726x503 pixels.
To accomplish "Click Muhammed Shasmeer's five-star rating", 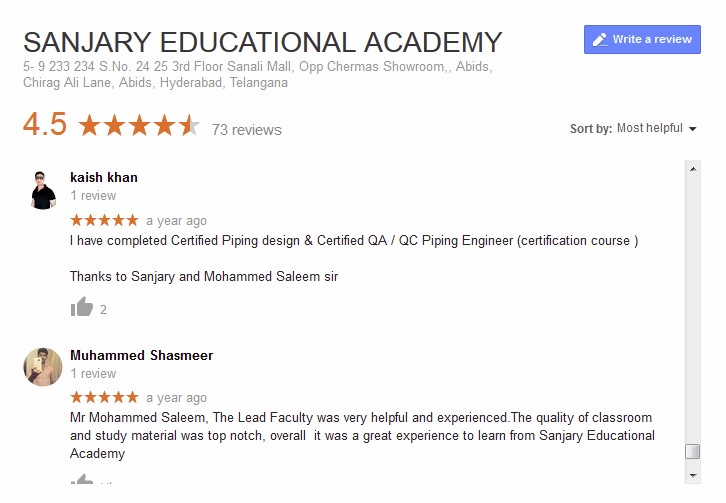I will pos(104,397).
